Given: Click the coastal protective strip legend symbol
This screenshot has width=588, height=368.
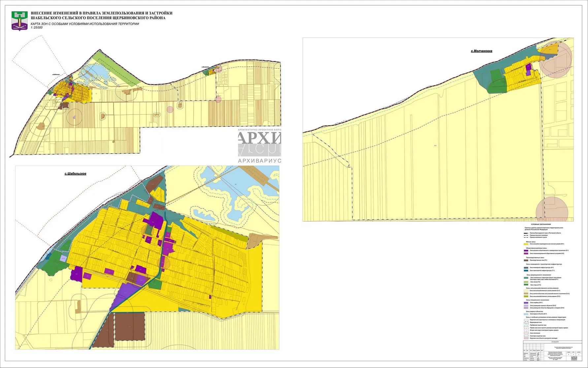Looking at the screenshot, I should pyautogui.click(x=526, y=325).
